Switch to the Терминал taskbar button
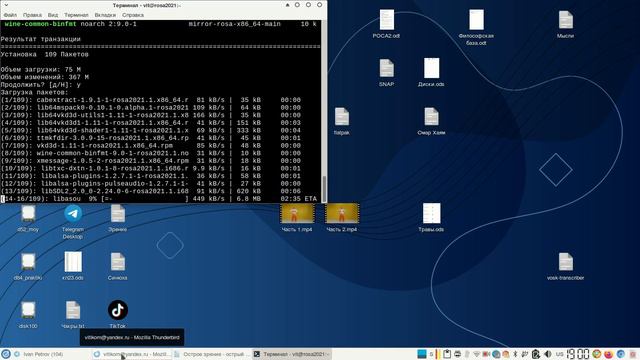640x360 pixels. [x=291, y=354]
